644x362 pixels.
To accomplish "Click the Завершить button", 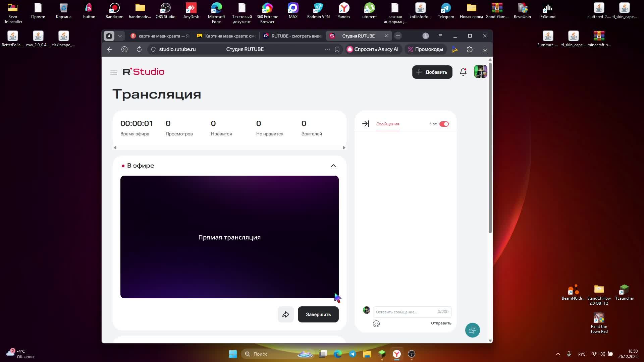I will 318,314.
